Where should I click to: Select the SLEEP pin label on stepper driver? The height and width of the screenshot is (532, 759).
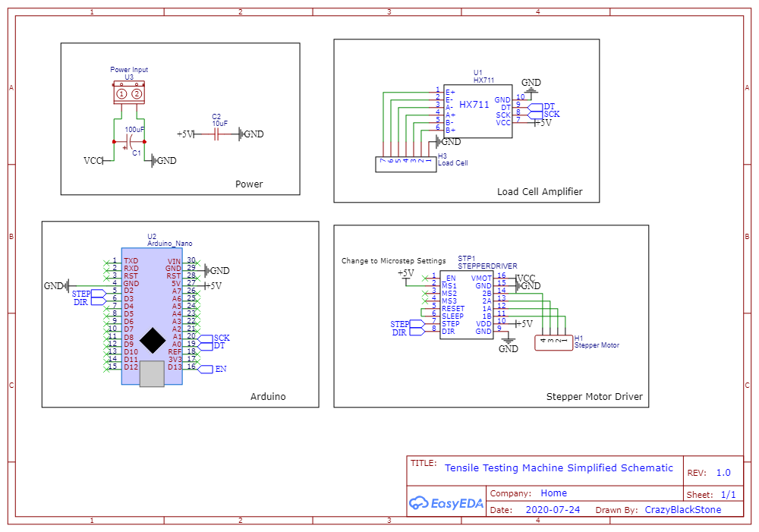point(452,316)
